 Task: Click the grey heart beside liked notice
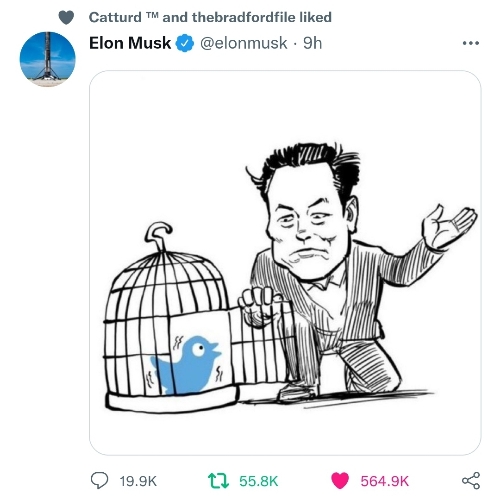66,17
